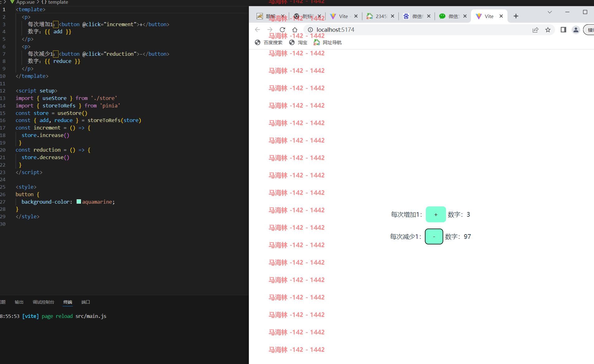Click the './store' import path string

click(104, 98)
